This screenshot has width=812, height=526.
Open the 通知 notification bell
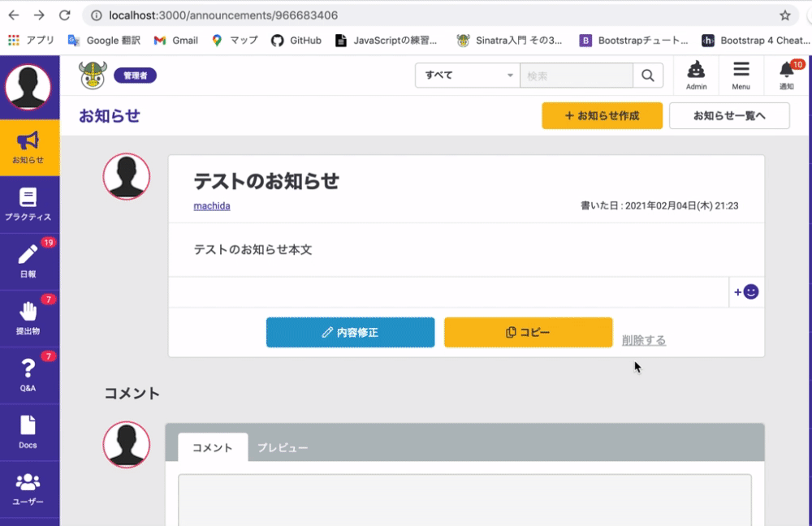(785, 75)
